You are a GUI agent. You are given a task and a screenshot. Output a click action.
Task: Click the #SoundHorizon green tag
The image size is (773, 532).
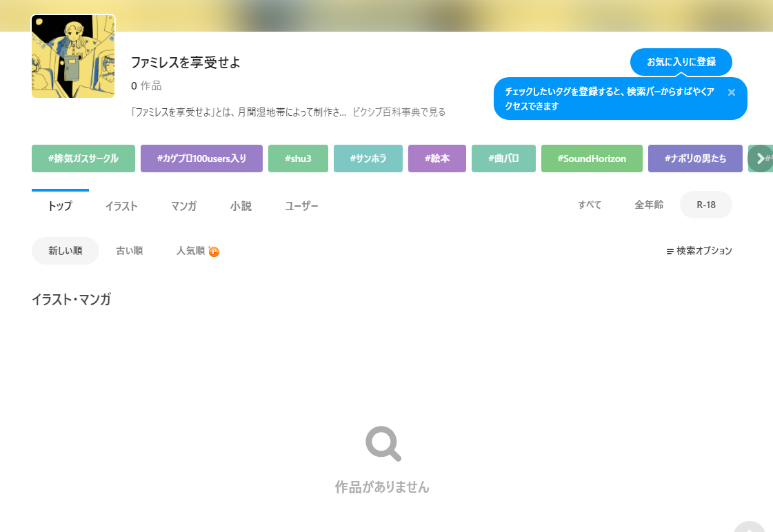591,158
